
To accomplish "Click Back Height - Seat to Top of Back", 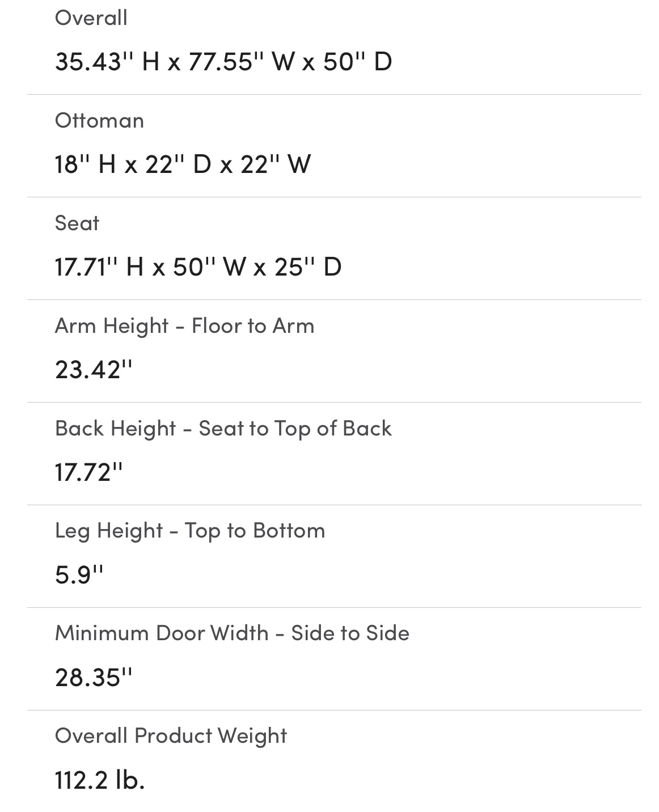I will click(x=223, y=429).
